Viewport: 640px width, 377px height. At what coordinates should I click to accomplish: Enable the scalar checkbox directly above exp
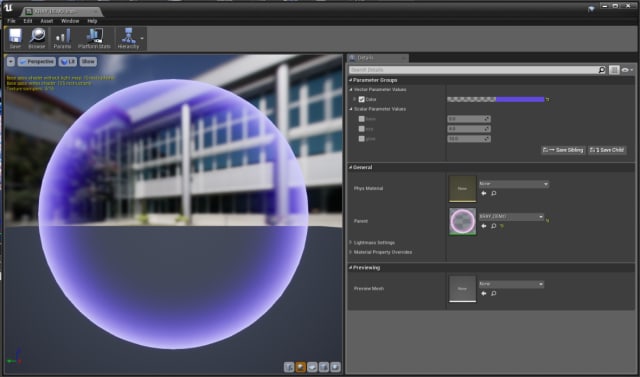(x=361, y=119)
